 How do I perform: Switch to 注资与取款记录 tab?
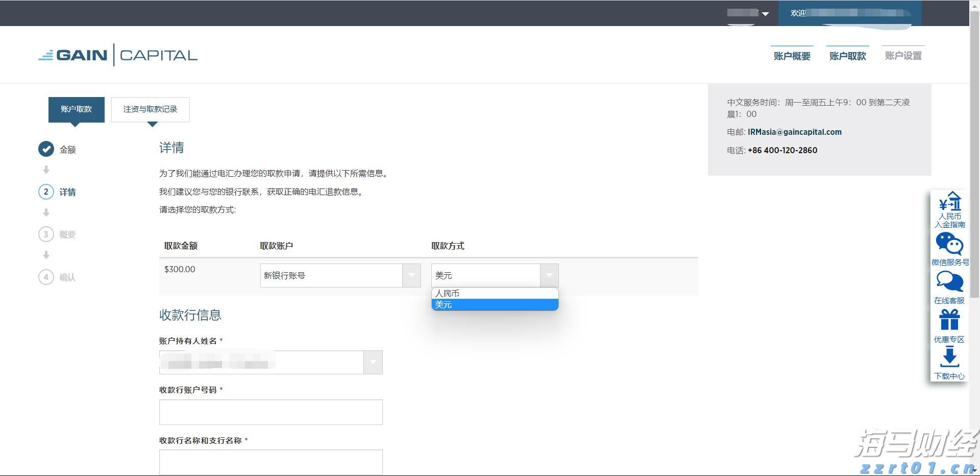[x=150, y=109]
